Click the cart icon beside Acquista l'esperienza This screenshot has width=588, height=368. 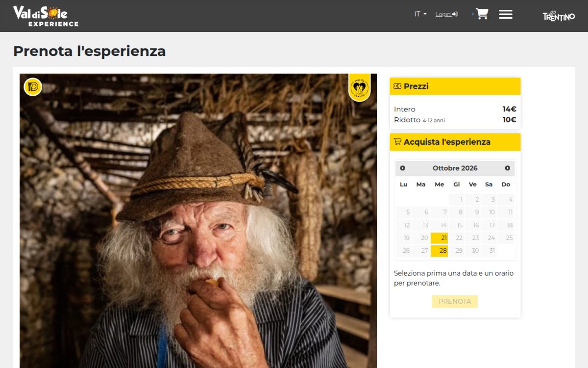[x=397, y=142]
